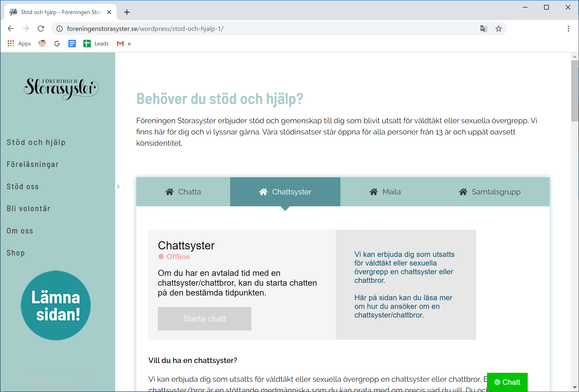Screen dimensions: 579x392
Task: Bookmark this page with the star icon
Action: pos(498,29)
